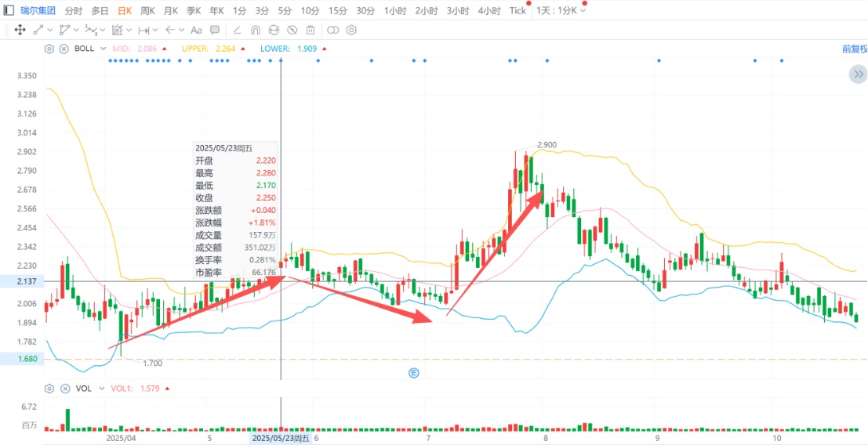This screenshot has width=868, height=445.
Task: Select the polygon shape drawing tool
Action: pyautogui.click(x=64, y=30)
